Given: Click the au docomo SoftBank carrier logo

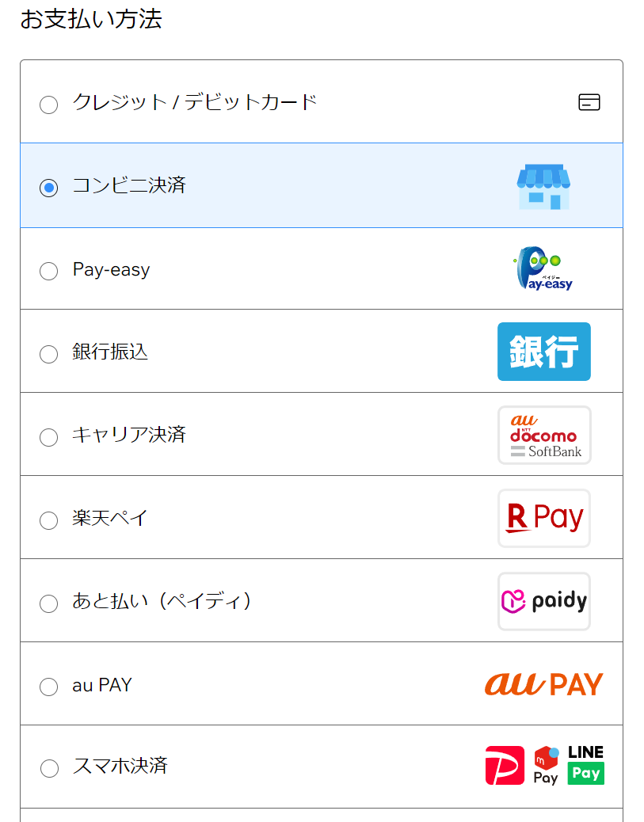Looking at the screenshot, I should pos(544,435).
